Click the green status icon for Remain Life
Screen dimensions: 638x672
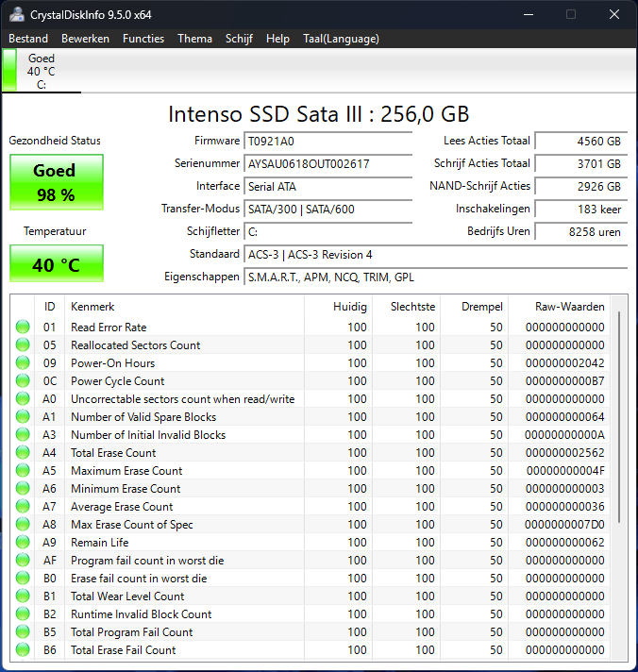pos(23,542)
